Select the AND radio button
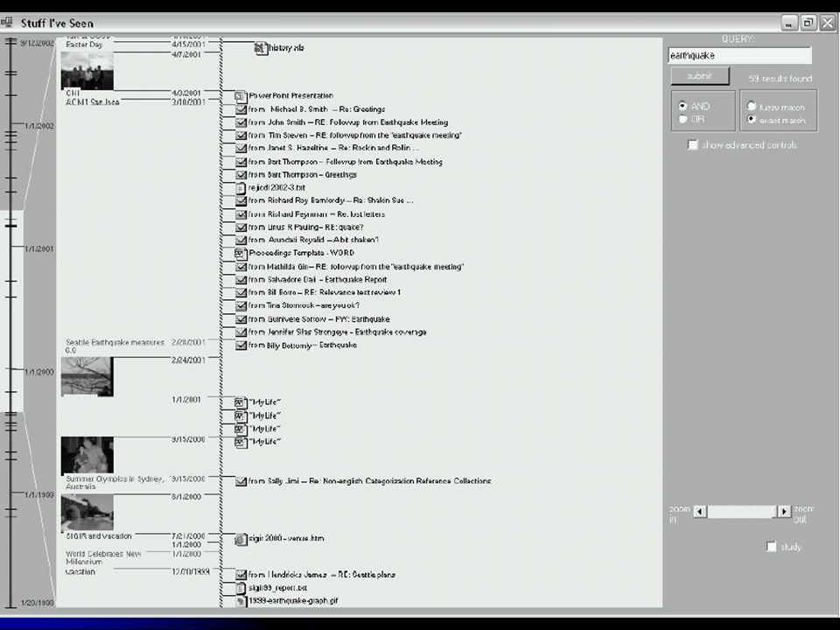 682,106
